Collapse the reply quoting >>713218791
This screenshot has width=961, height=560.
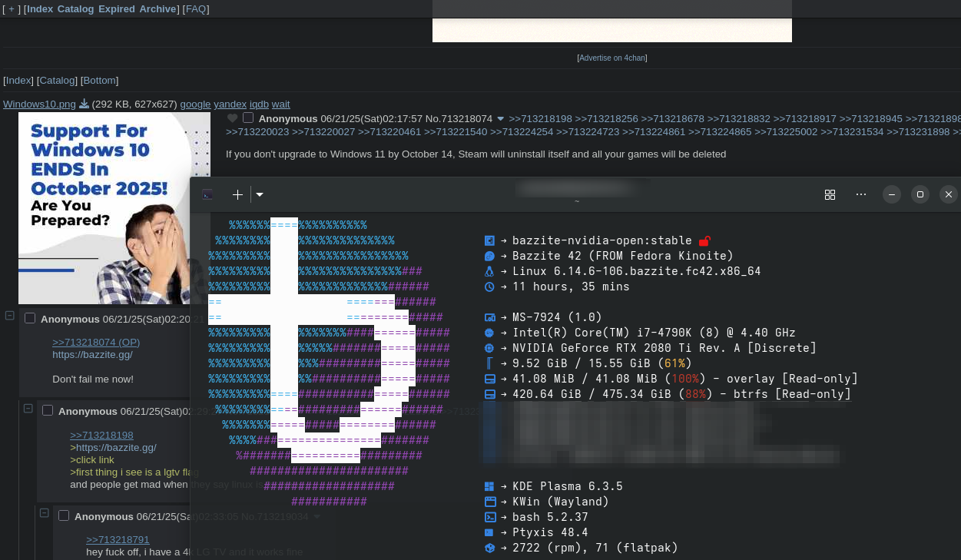45,512
